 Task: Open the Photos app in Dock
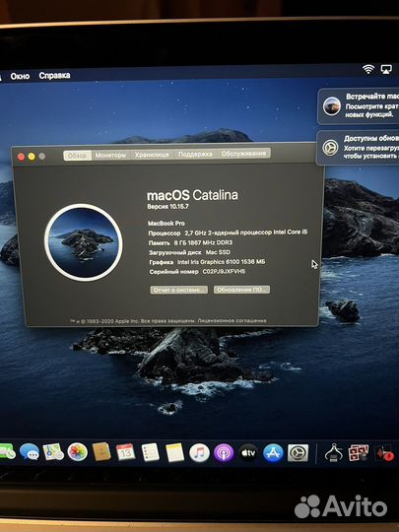[78, 452]
